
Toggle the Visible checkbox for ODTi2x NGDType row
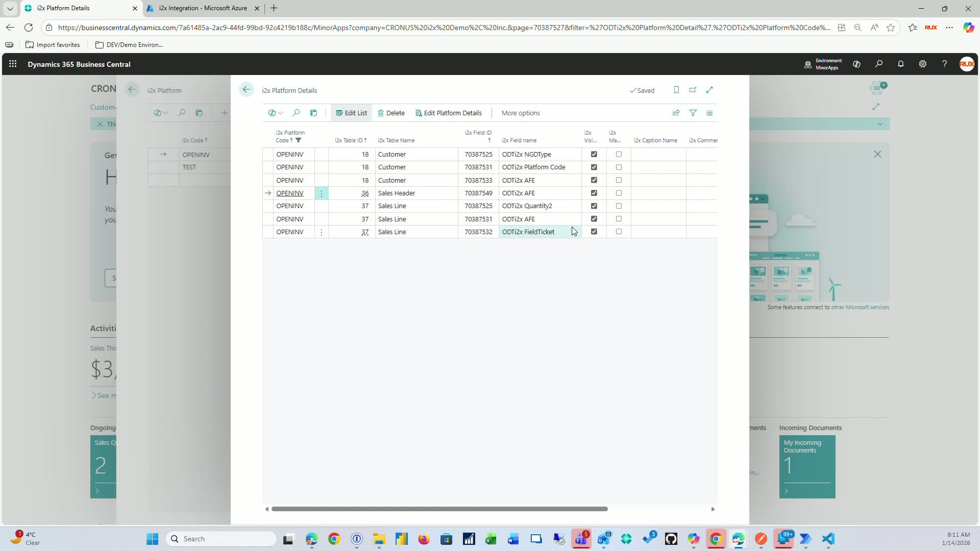tap(594, 154)
